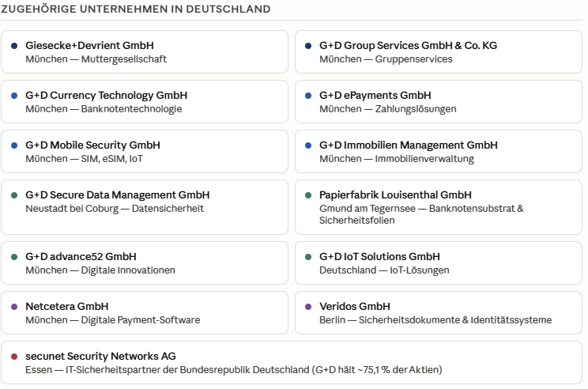The height and width of the screenshot is (389, 588).
Task: Click the Netcetera GmbH company name
Action: pyautogui.click(x=66, y=307)
